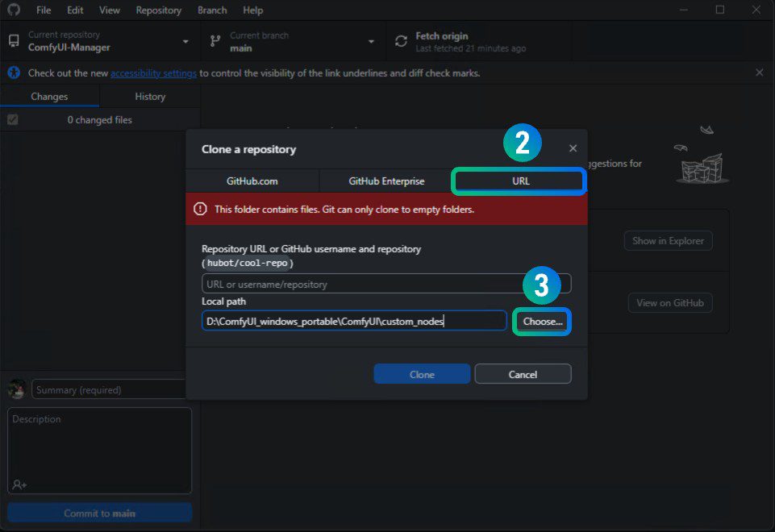The image size is (775, 532).
Task: Click the Clone button
Action: pyautogui.click(x=422, y=375)
